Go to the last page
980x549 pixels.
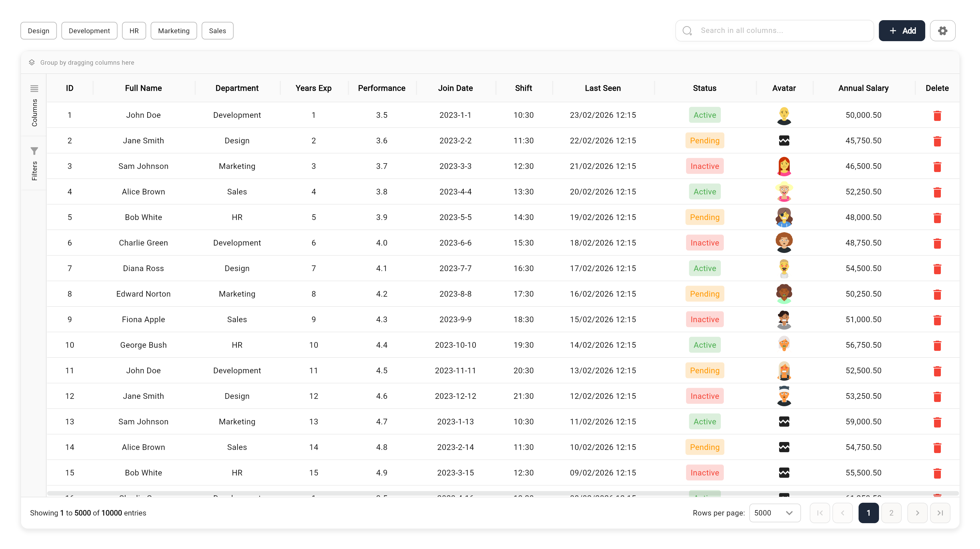pos(940,513)
